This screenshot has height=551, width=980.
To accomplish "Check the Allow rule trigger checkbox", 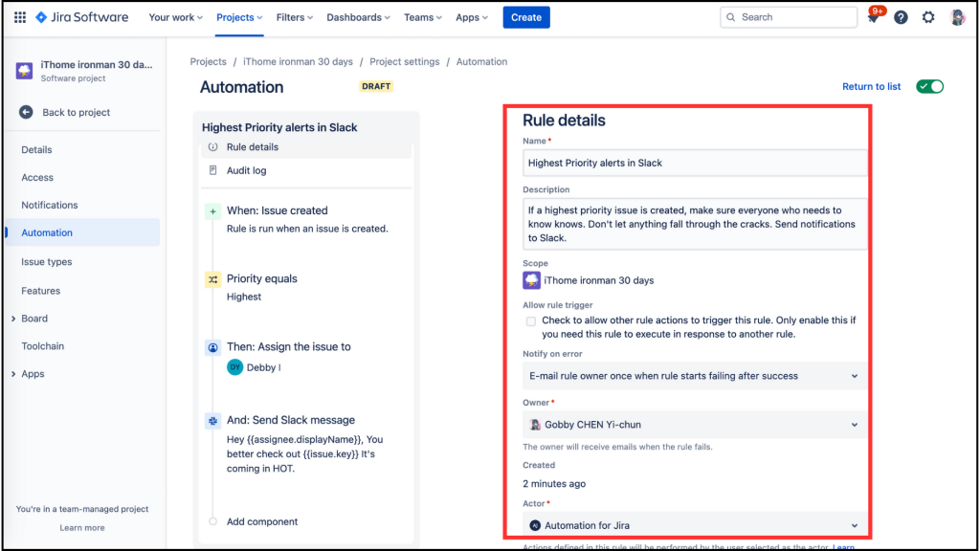I will (530, 321).
